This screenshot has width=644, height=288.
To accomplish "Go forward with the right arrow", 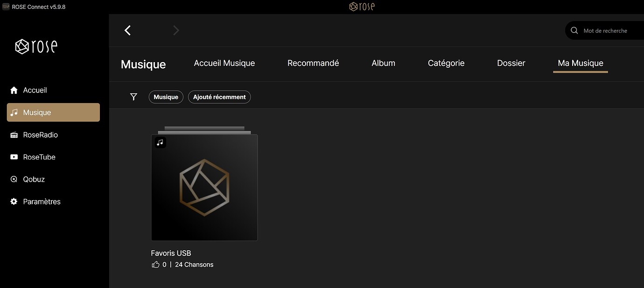I will [x=176, y=30].
